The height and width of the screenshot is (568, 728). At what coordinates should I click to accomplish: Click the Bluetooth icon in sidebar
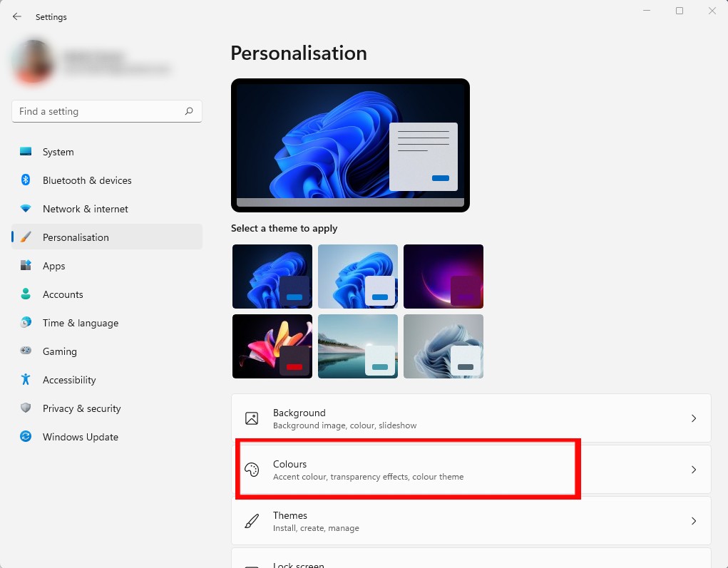tap(26, 180)
